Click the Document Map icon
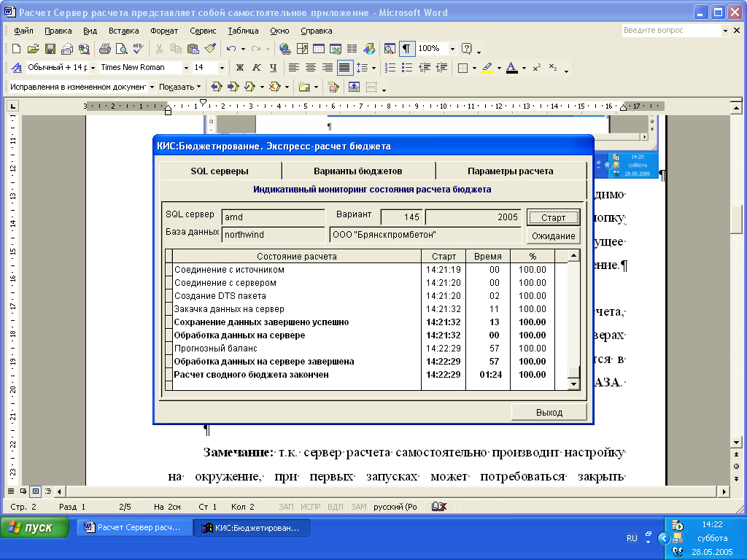The height and width of the screenshot is (560, 747). pyautogui.click(x=390, y=49)
